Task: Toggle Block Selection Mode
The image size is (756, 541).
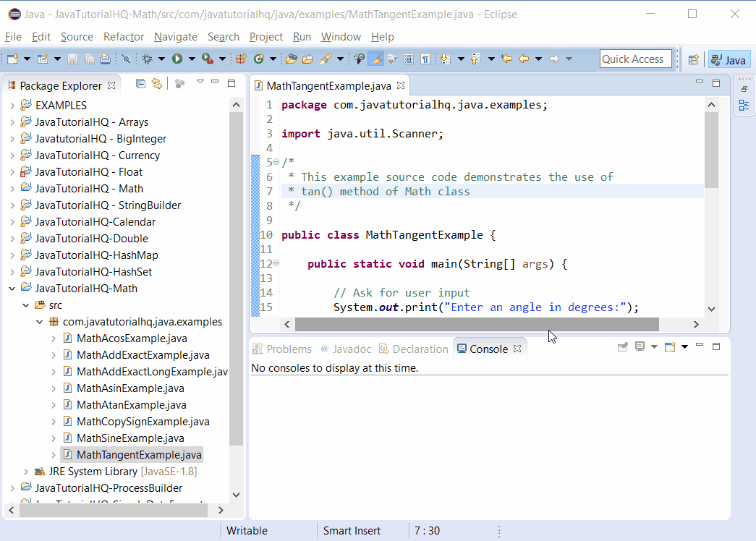Action: pyautogui.click(x=408, y=59)
